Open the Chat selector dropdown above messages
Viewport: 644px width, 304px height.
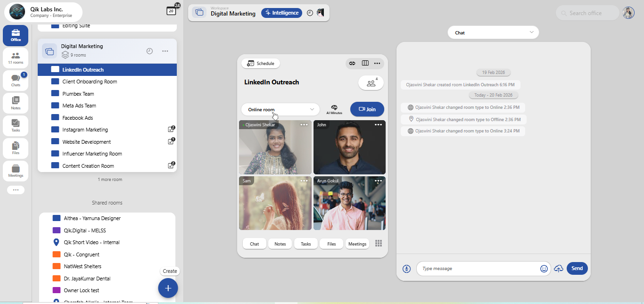[493, 33]
